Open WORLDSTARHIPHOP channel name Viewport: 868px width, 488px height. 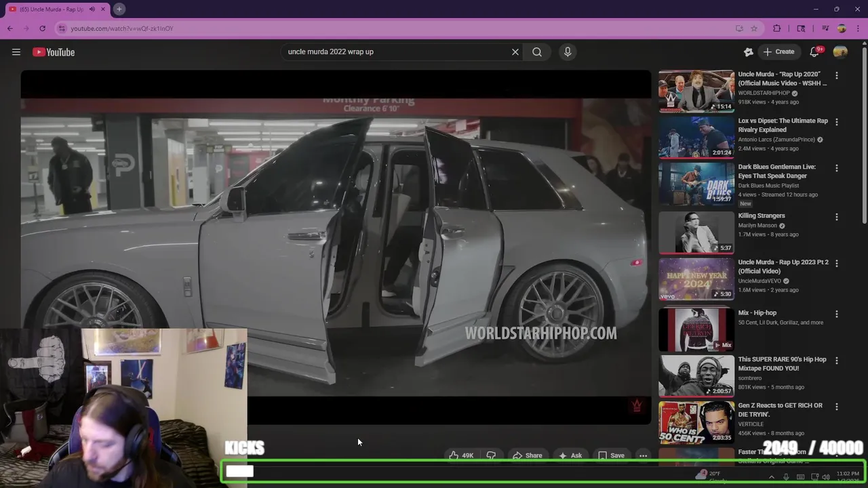click(x=764, y=93)
